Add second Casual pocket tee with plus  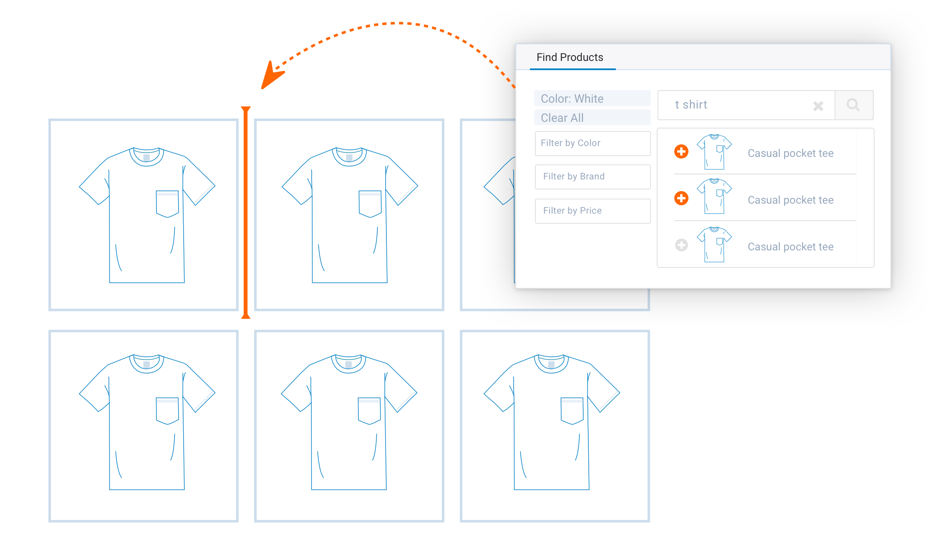(681, 198)
